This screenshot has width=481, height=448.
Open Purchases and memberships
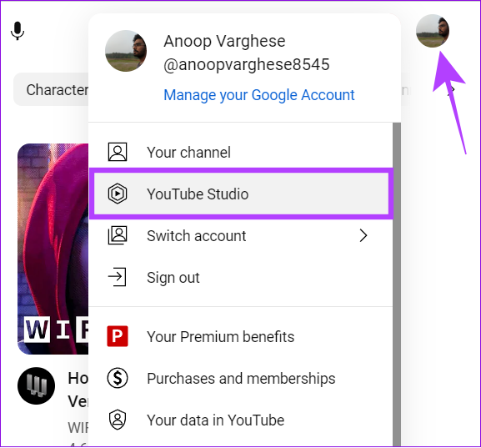click(x=240, y=378)
